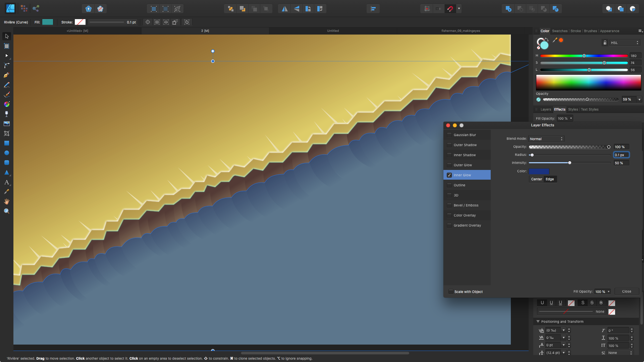644x362 pixels.
Task: Click the teal Fill color swatch
Action: coord(48,22)
